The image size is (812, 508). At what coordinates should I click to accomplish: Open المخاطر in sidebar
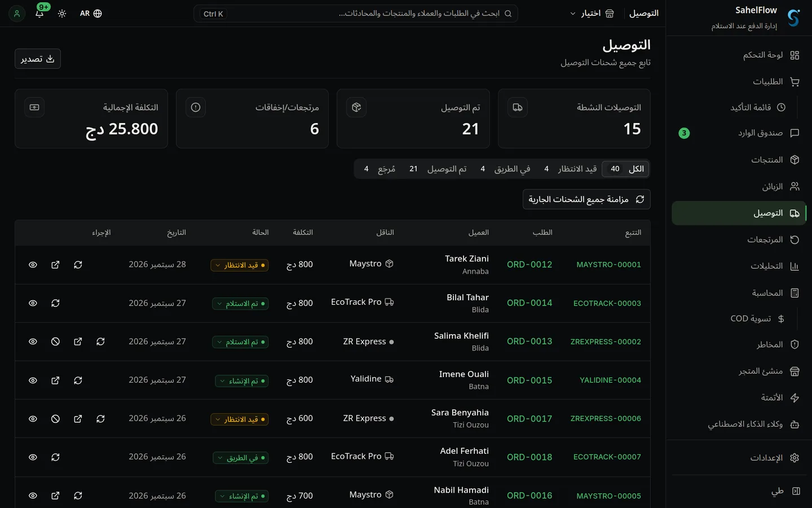(739, 344)
